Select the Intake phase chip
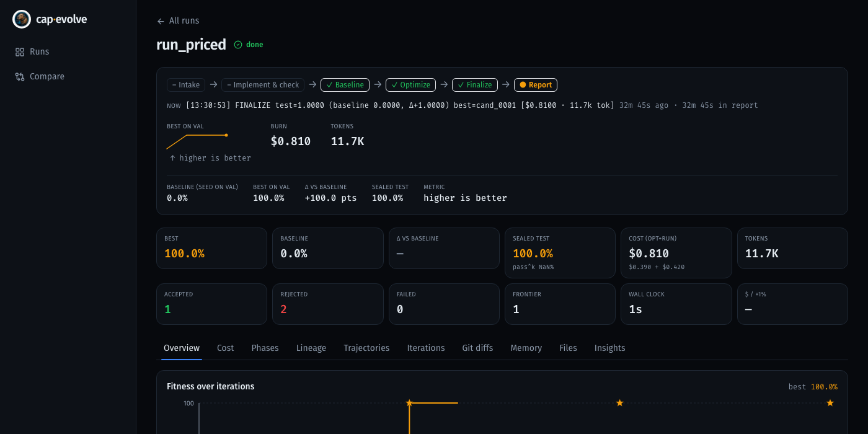Image resolution: width=868 pixels, height=434 pixels. pos(186,85)
